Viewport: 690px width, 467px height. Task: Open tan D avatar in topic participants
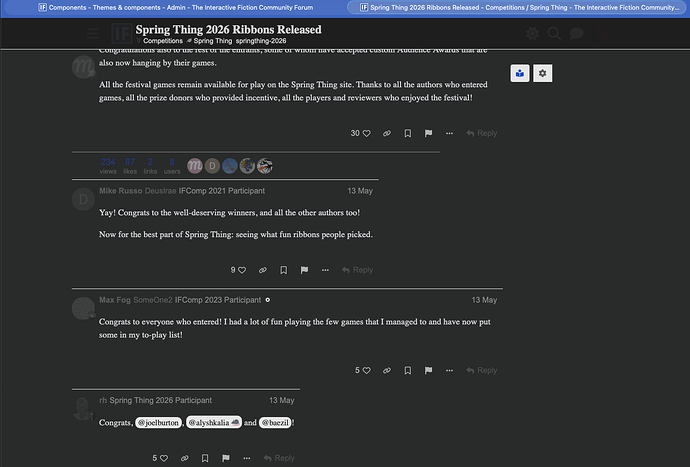212,166
